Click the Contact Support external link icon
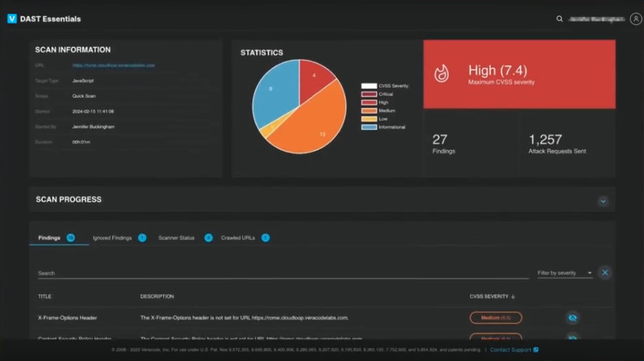The height and width of the screenshot is (361, 644). coord(536,350)
